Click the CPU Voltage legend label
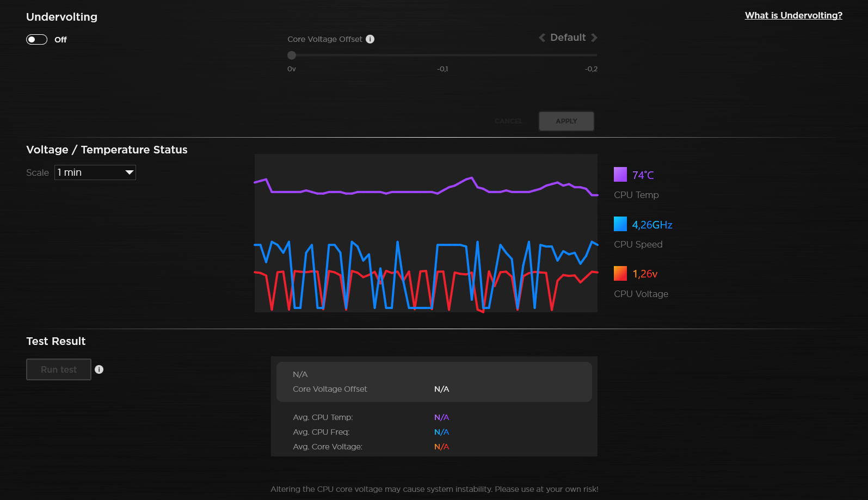The width and height of the screenshot is (868, 500). coord(641,294)
